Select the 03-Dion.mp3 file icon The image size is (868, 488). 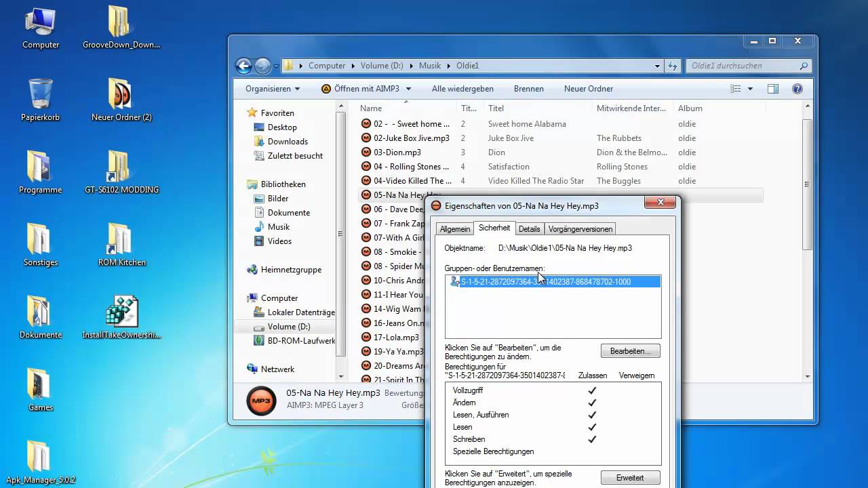366,152
